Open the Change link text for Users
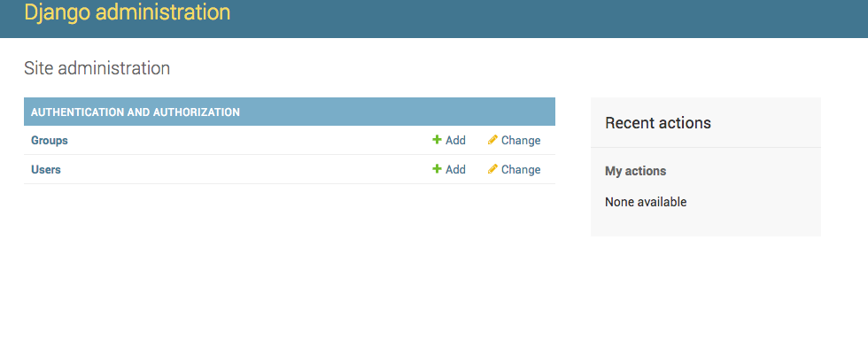The image size is (868, 340). (521, 169)
